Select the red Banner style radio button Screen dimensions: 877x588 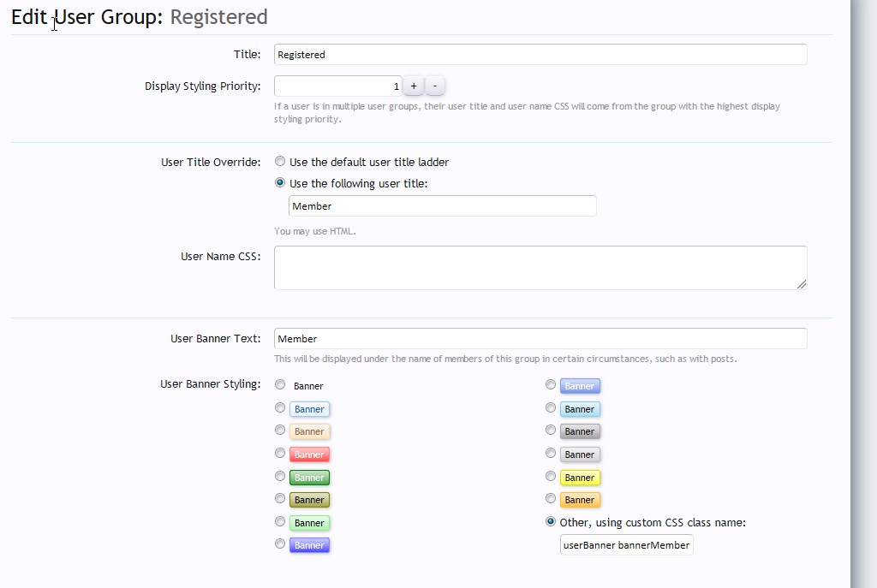pyautogui.click(x=280, y=454)
